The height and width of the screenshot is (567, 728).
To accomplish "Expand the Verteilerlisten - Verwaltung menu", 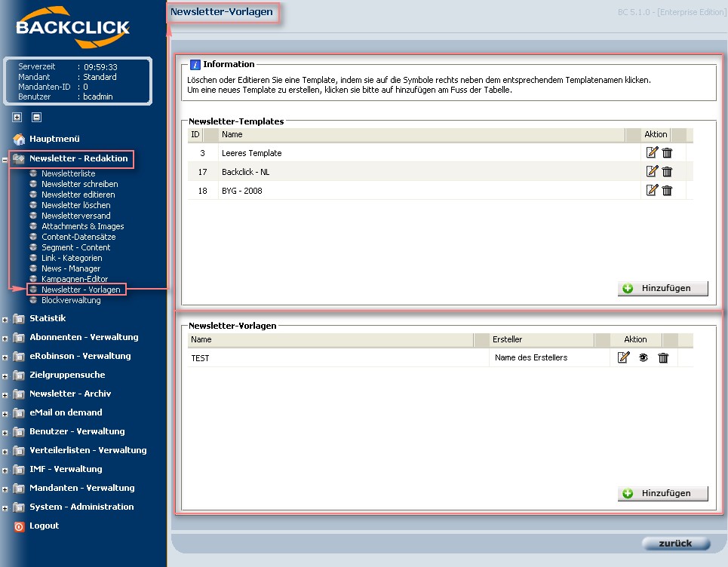I will [5, 452].
